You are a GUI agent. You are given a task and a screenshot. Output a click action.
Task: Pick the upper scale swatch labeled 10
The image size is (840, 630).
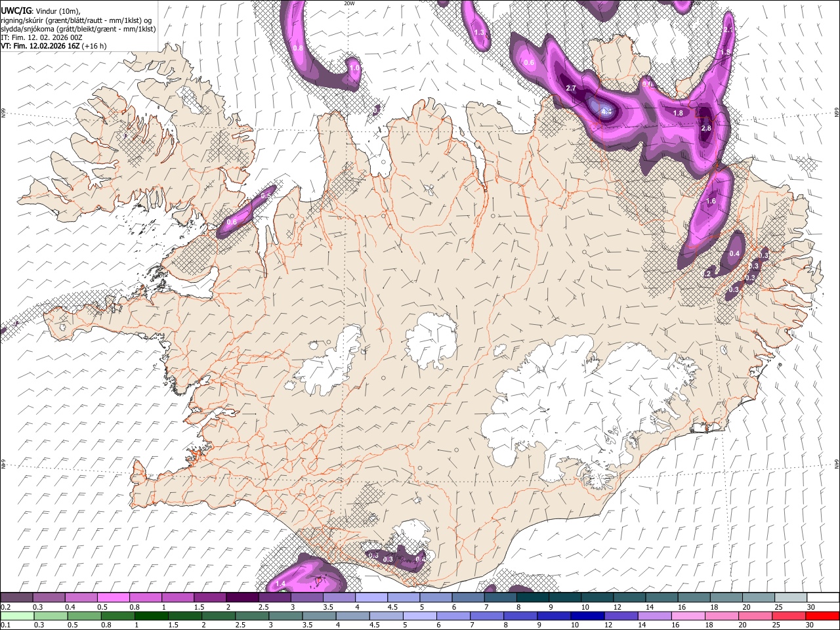click(x=597, y=597)
